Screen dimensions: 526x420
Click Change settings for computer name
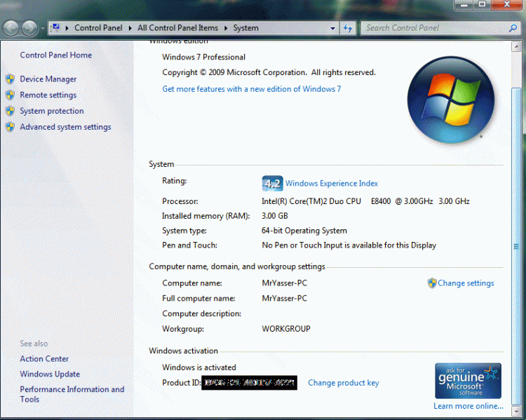[x=466, y=283]
